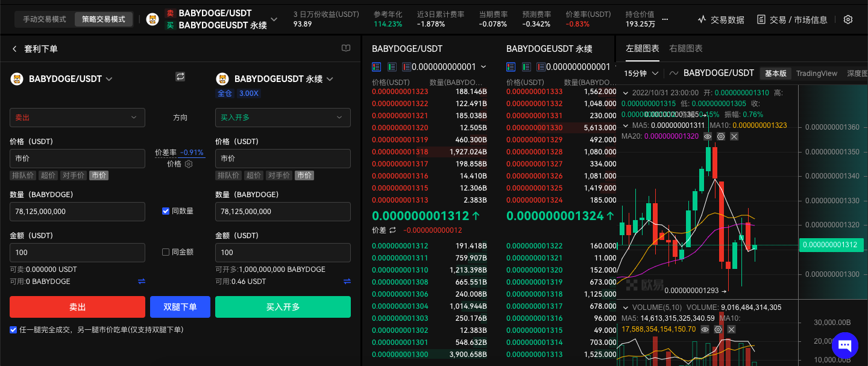Screen dimensions: 868x366
Task: Select 排队价 for left leg price
Action: point(23,175)
